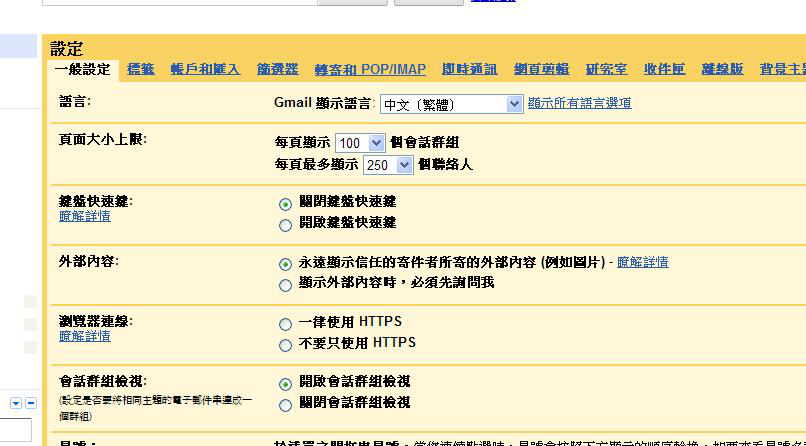Image resolution: width=806 pixels, height=446 pixels.
Task: Open 瞭解詳情 link under 瀏覽器連線
Action: coord(85,336)
